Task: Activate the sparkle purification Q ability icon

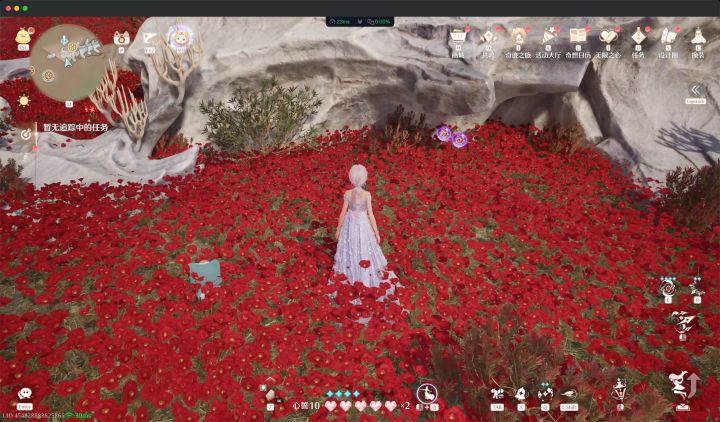Action: point(545,394)
